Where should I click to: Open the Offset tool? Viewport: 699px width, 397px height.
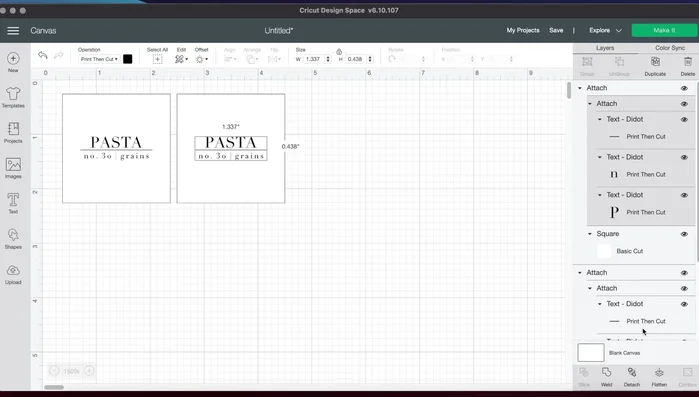coord(201,59)
